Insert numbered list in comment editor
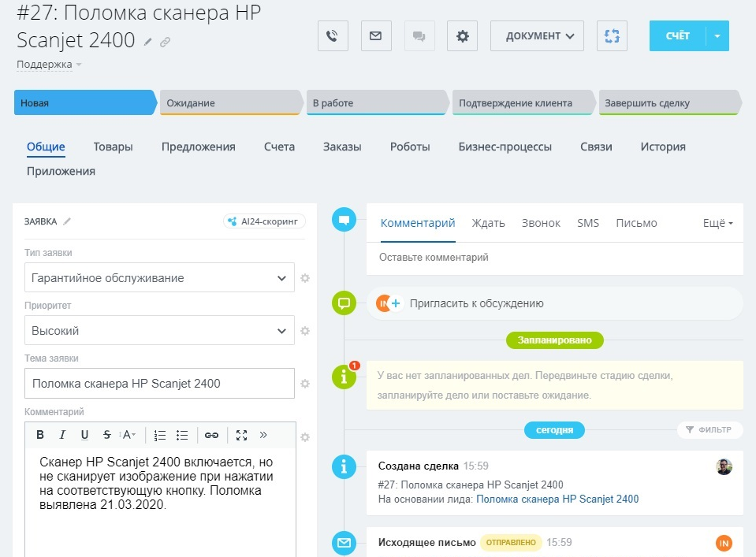Viewport: 756px width, 557px height. [x=159, y=436]
